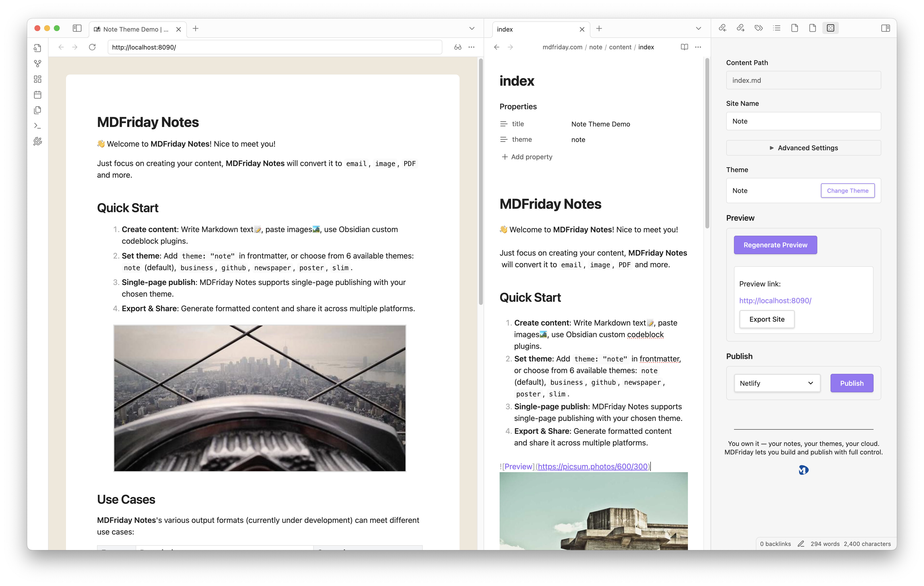Select the active MDFriday dice-icon sidebar tab
This screenshot has height=586, width=924.
(x=830, y=28)
